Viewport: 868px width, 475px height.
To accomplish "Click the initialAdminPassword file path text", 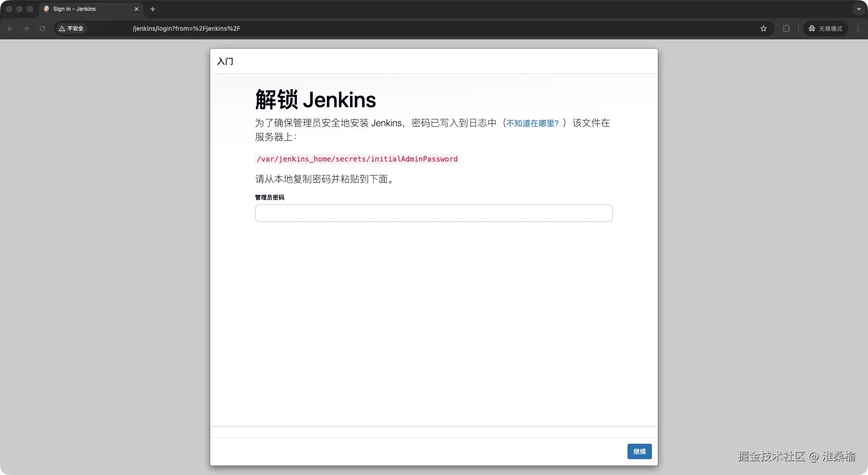I will pyautogui.click(x=357, y=159).
